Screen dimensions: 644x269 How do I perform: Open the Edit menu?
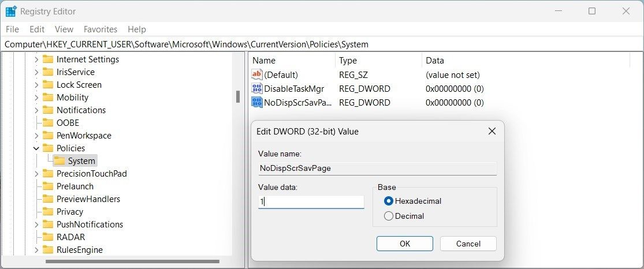37,29
